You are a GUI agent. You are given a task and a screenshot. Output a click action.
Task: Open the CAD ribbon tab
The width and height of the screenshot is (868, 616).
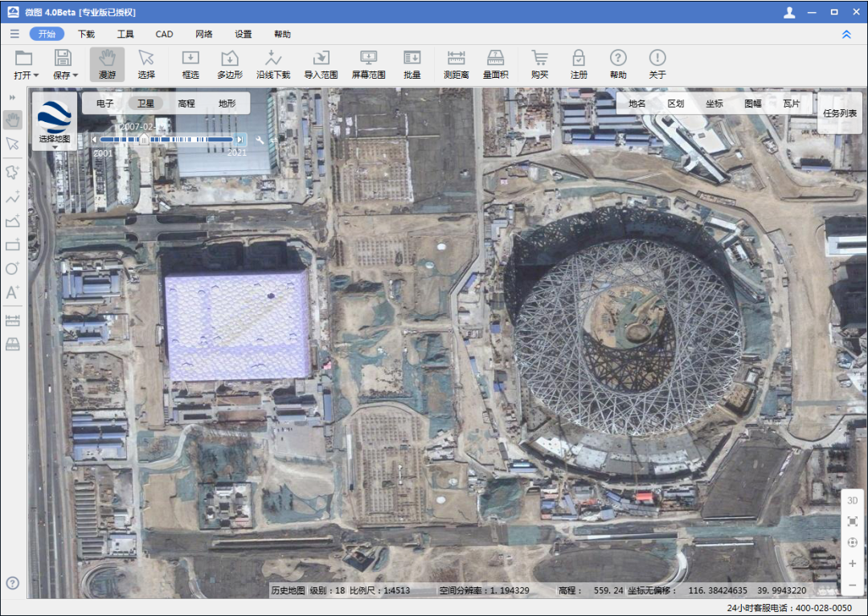(x=164, y=35)
